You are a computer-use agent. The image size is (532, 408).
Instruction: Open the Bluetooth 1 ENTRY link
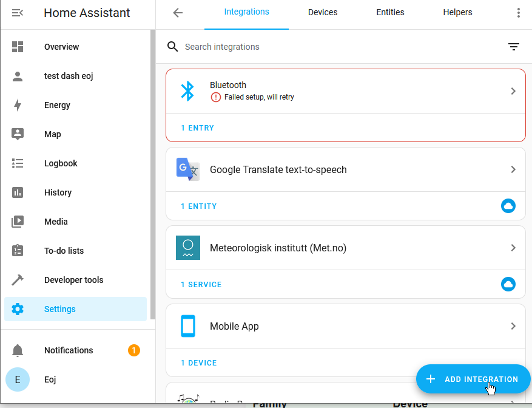(x=198, y=128)
